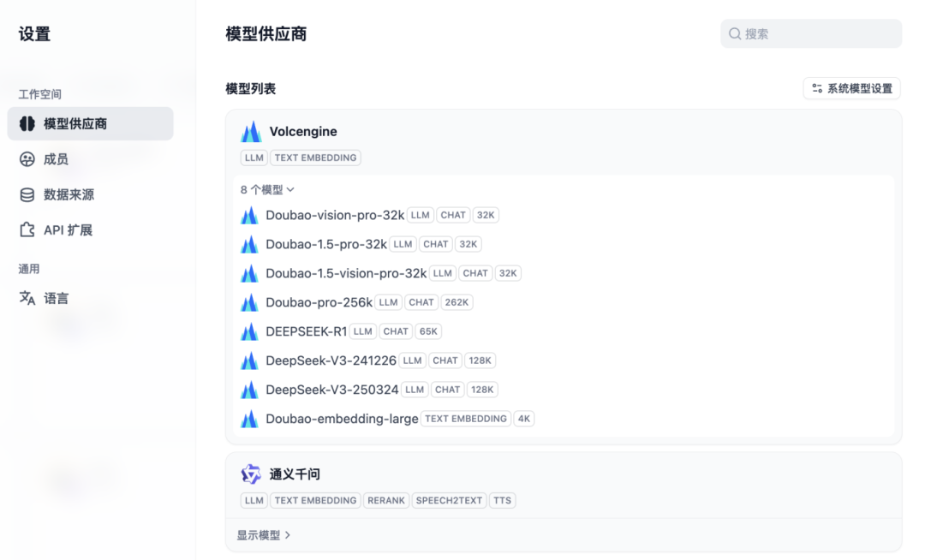Click the Volcengine provider logo
The image size is (925, 560).
251,132
